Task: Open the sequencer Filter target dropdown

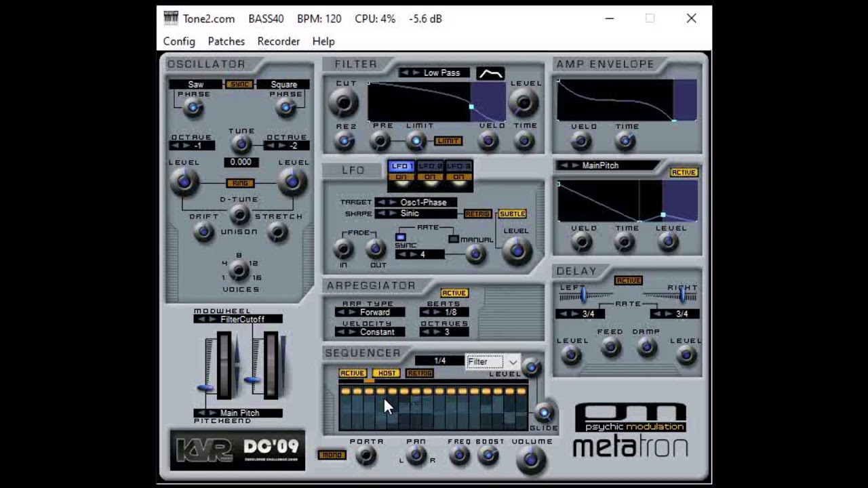Action: (x=493, y=362)
